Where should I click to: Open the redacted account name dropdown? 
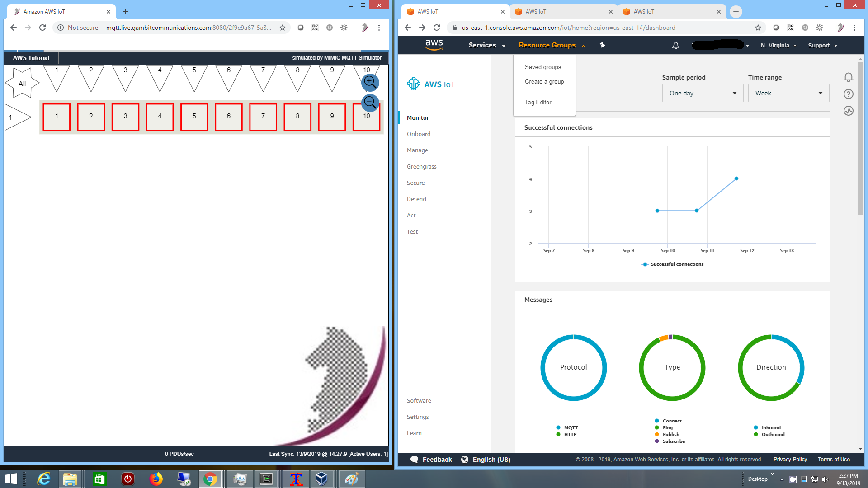721,45
